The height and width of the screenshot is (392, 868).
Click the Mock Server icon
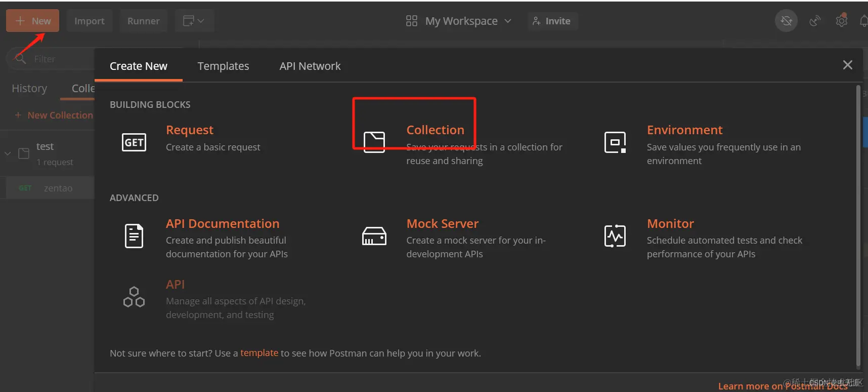click(x=374, y=236)
